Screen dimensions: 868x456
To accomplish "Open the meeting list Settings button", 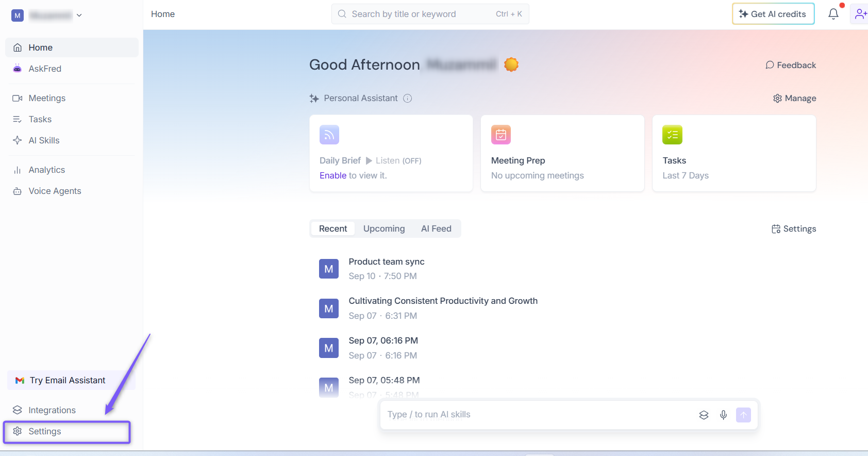I will (794, 229).
